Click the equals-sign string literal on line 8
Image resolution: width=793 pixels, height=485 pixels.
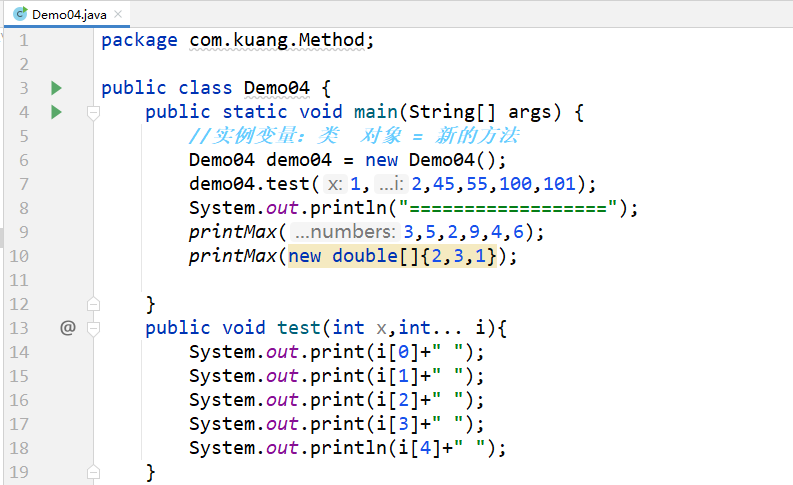[x=508, y=208]
